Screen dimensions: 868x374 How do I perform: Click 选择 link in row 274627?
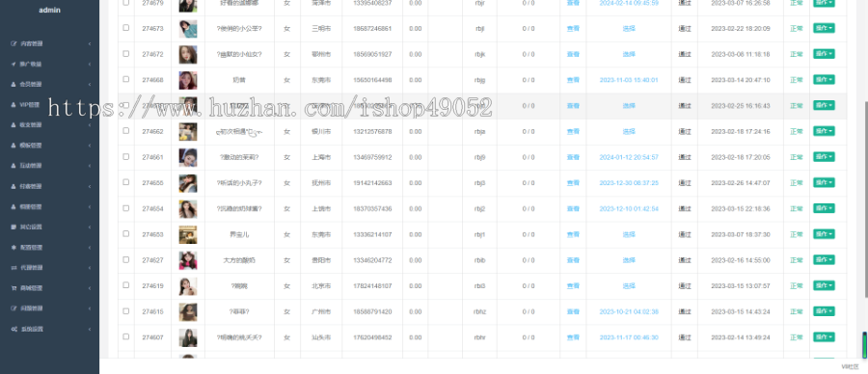[628, 260]
